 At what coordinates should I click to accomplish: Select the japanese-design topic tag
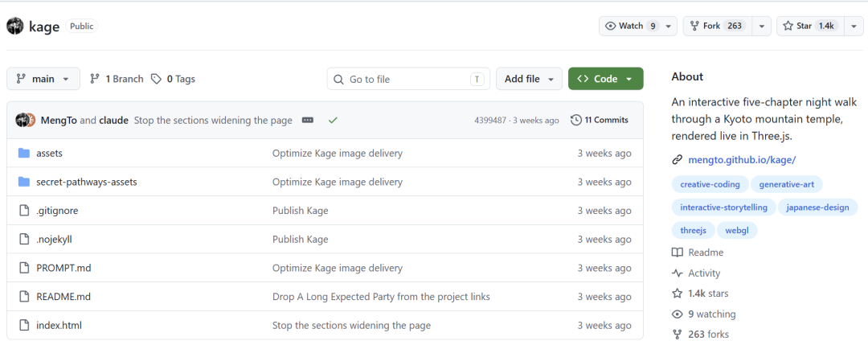pos(817,207)
